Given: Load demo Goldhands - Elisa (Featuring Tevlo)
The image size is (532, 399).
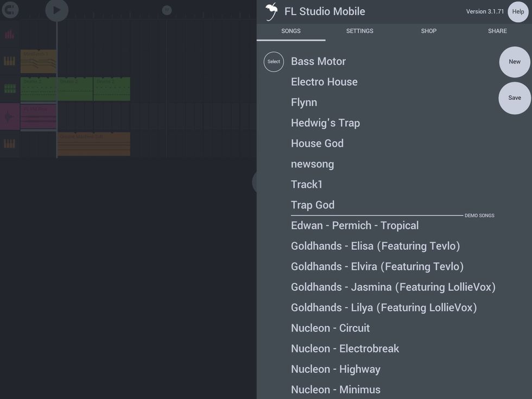Looking at the screenshot, I should 375,246.
